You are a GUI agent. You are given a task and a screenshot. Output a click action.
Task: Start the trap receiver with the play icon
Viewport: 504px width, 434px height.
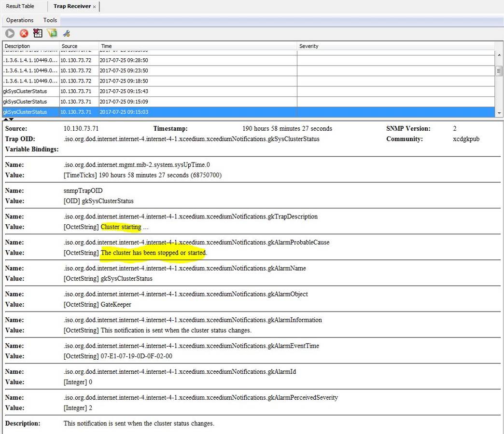[9, 33]
